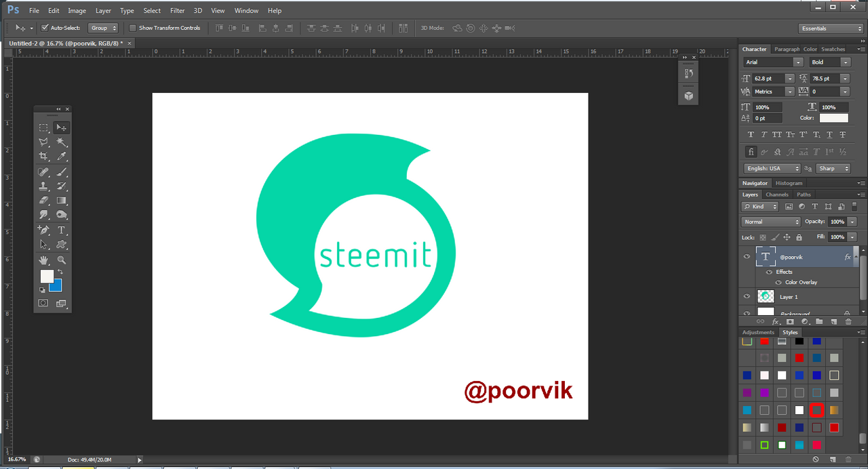Select the Sponge tool
Screen dimensions: 868x469
[x=62, y=215]
